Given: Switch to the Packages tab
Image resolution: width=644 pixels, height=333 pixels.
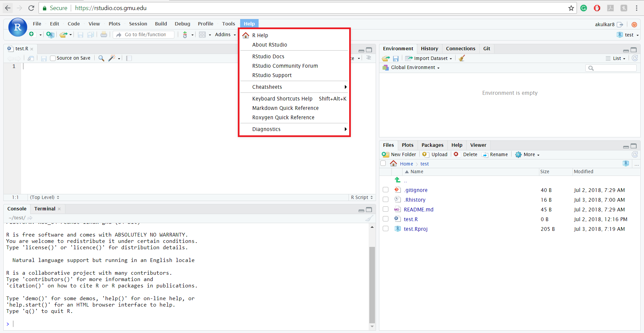Looking at the screenshot, I should click(432, 145).
